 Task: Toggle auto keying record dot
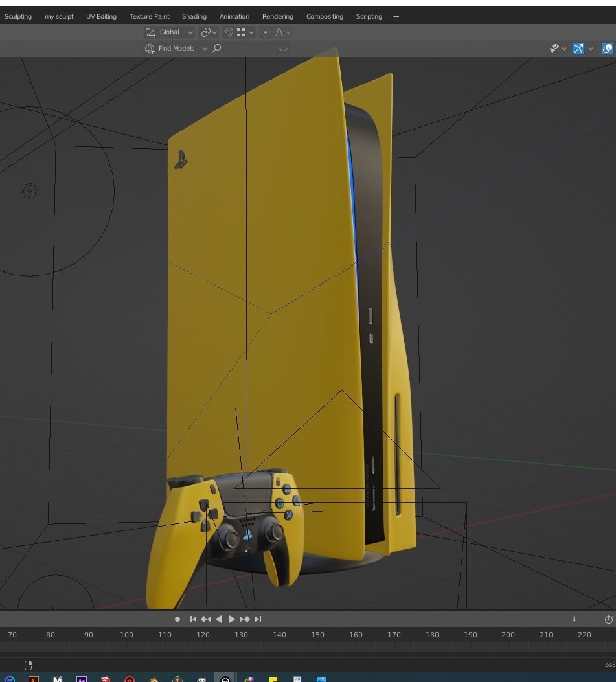tap(177, 619)
